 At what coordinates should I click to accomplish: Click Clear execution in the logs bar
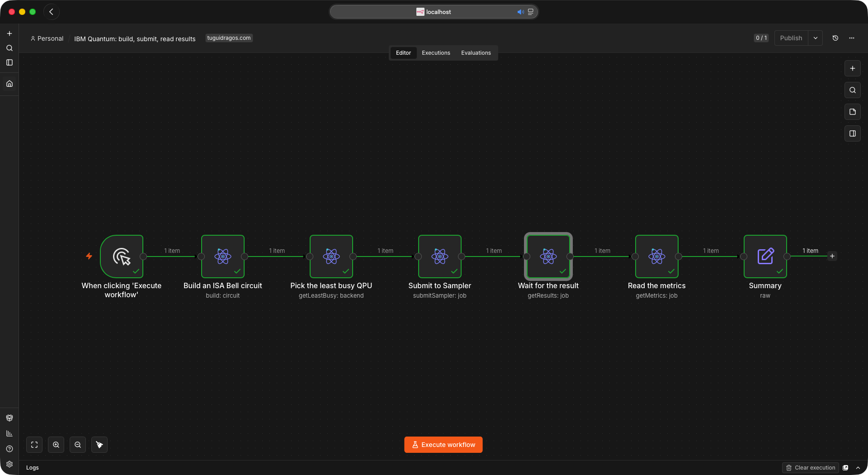(x=811, y=468)
